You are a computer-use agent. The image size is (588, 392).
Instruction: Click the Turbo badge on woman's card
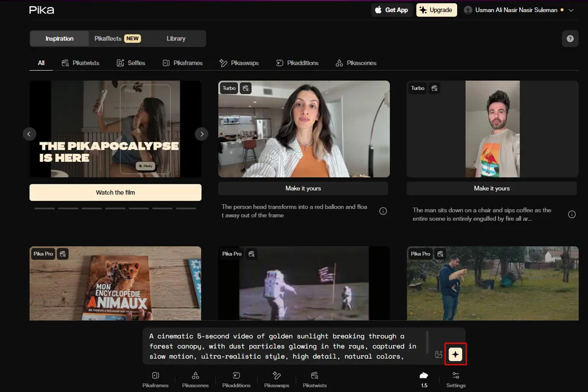pyautogui.click(x=229, y=88)
